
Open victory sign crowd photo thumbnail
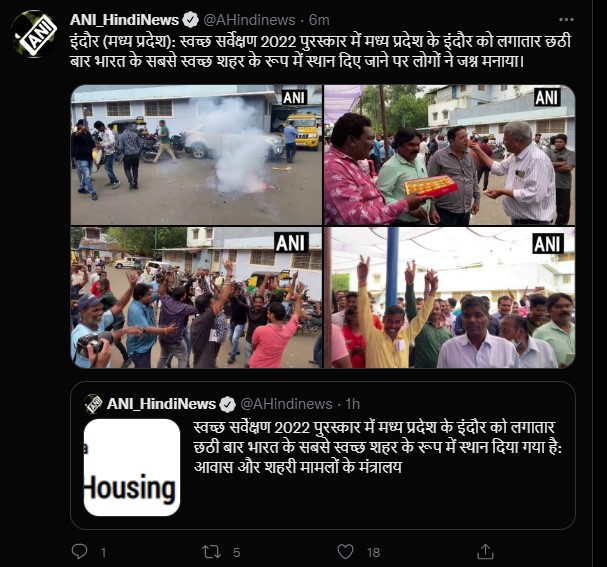[449, 297]
